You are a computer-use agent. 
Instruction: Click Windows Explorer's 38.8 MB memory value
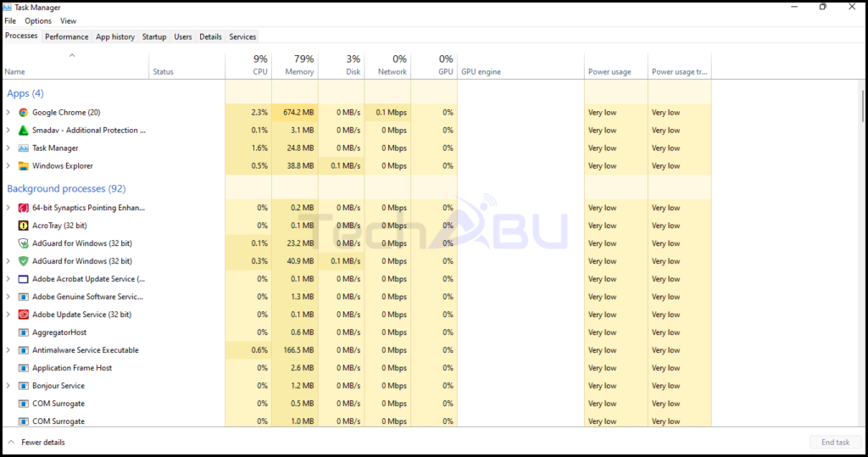(x=301, y=165)
